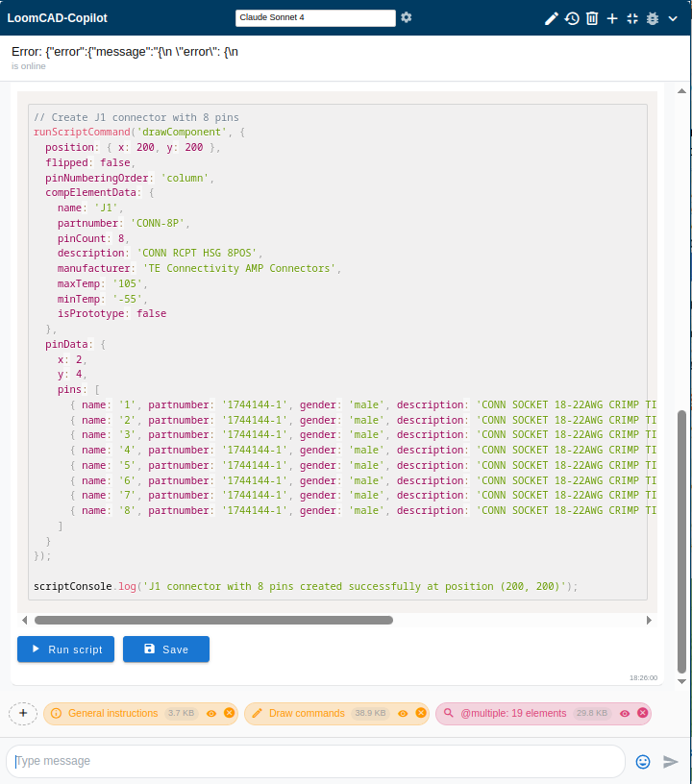The width and height of the screenshot is (692, 784).
Task: Click the send message arrow icon
Action: click(671, 761)
